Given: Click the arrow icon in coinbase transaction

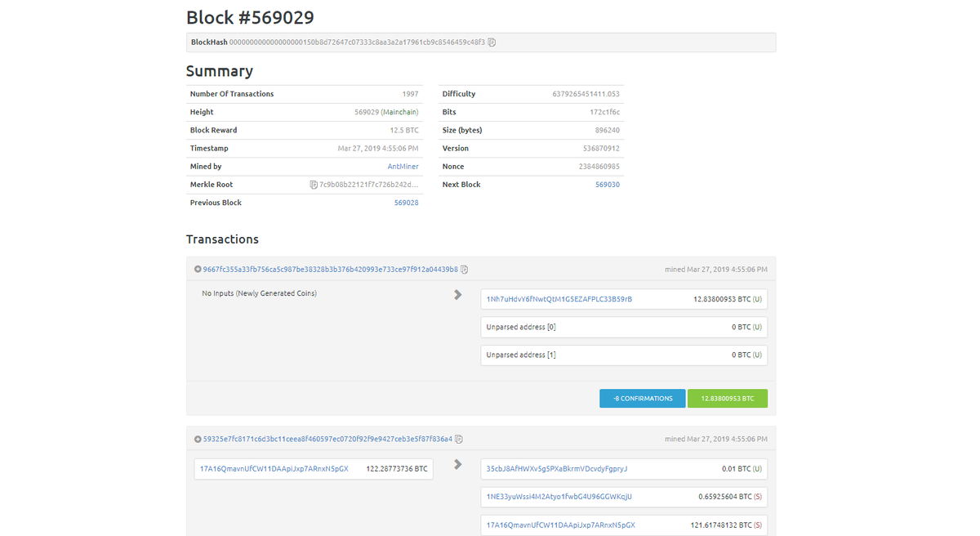Looking at the screenshot, I should (x=458, y=294).
